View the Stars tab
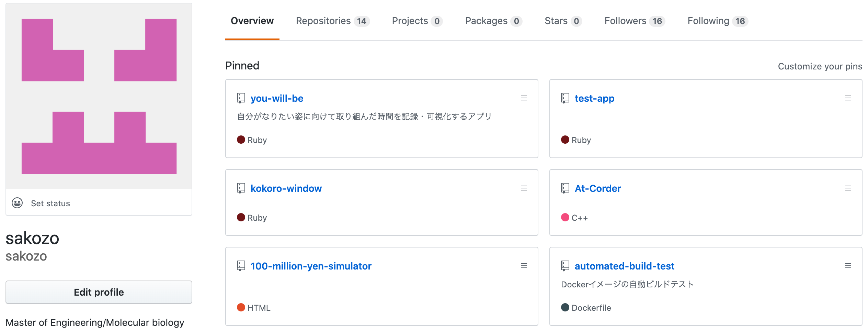 [x=563, y=21]
